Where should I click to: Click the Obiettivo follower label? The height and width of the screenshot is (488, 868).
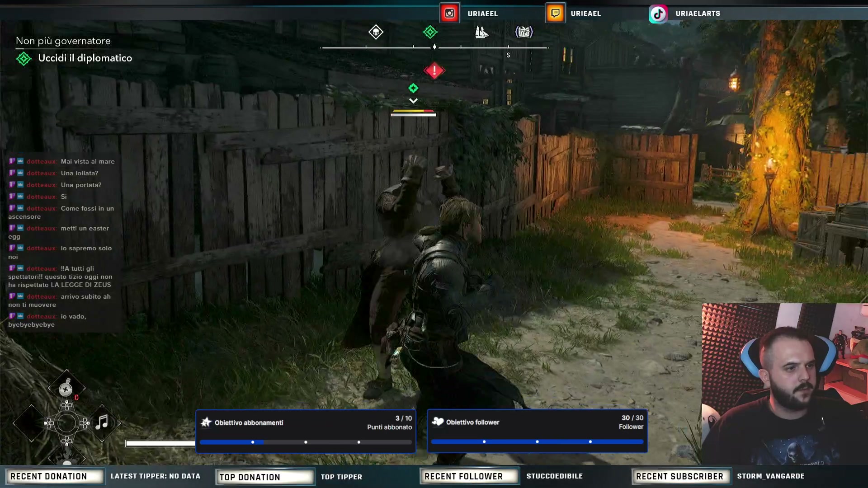tap(473, 422)
